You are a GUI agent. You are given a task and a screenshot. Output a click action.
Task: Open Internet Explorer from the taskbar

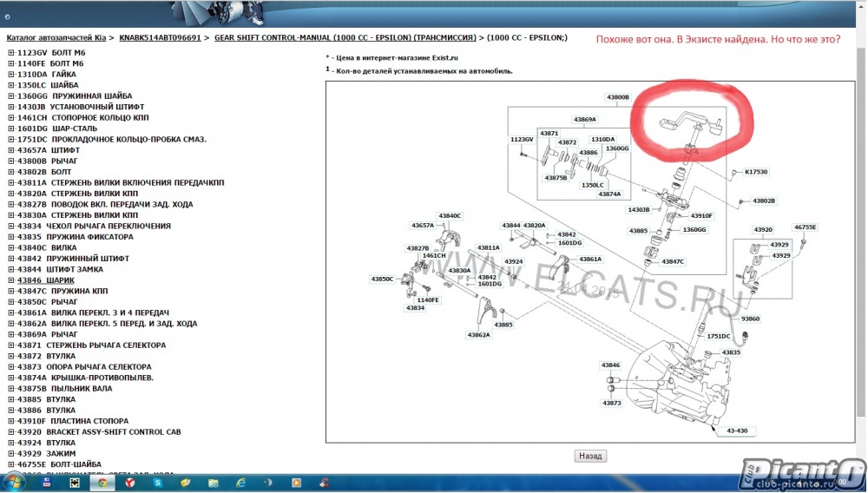[240, 483]
